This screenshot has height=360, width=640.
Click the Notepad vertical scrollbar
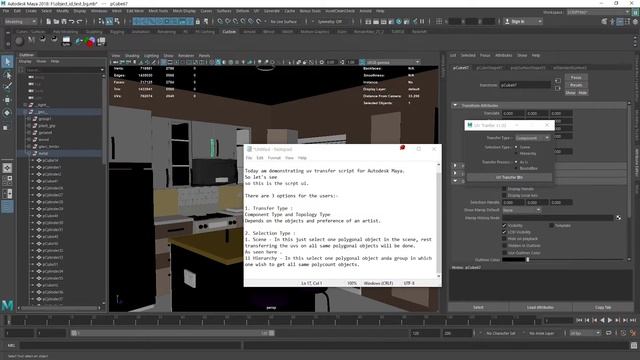pyautogui.click(x=439, y=220)
